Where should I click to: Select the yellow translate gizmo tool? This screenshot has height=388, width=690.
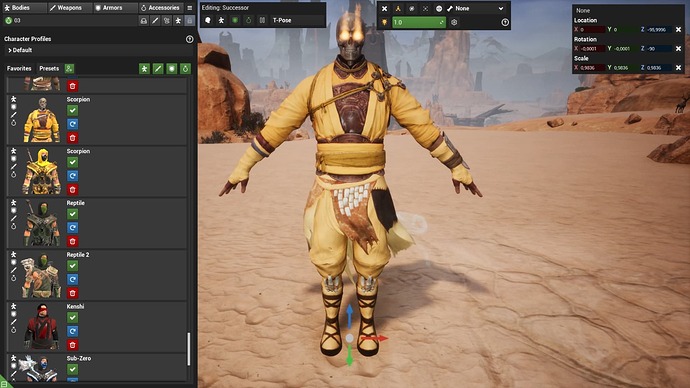pos(398,8)
